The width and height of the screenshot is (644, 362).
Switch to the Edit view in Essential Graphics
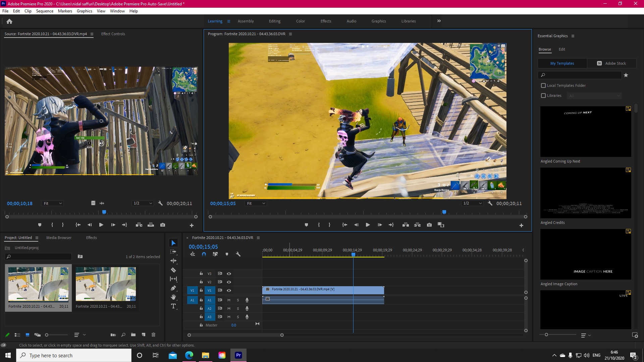click(562, 49)
